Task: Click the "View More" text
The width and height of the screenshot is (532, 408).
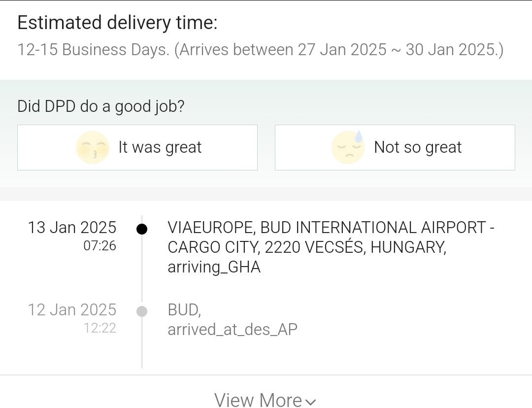Action: tap(258, 401)
